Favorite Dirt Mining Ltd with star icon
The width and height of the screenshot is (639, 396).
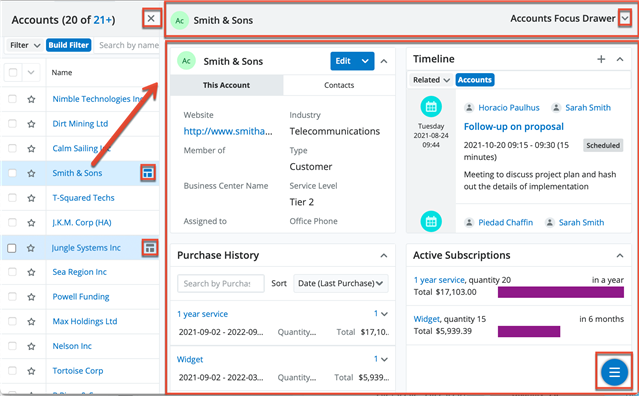31,124
